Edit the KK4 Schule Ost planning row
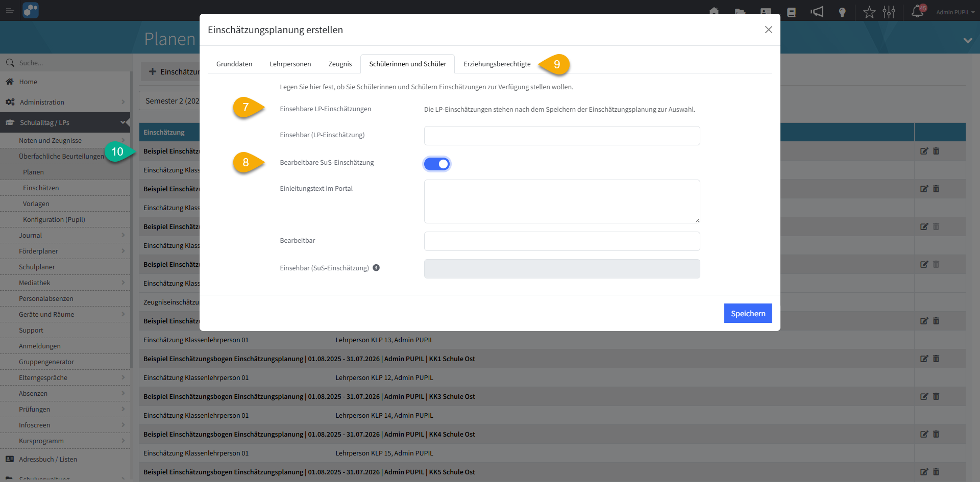 [924, 434]
